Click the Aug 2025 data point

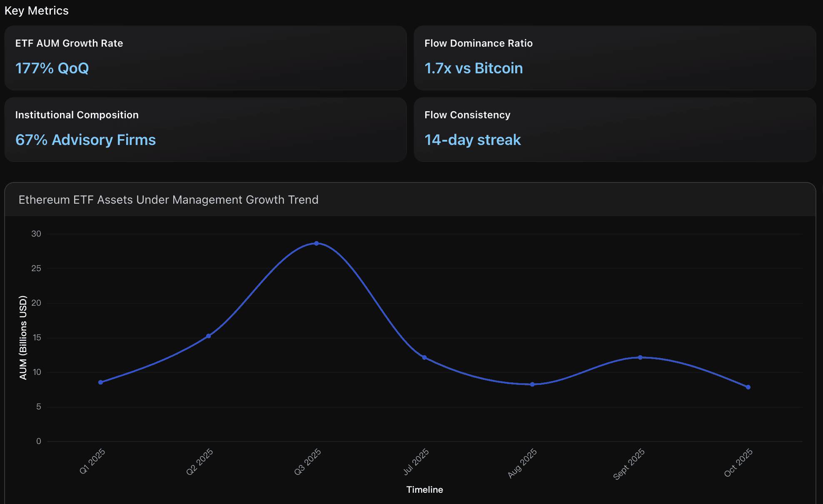[532, 384]
